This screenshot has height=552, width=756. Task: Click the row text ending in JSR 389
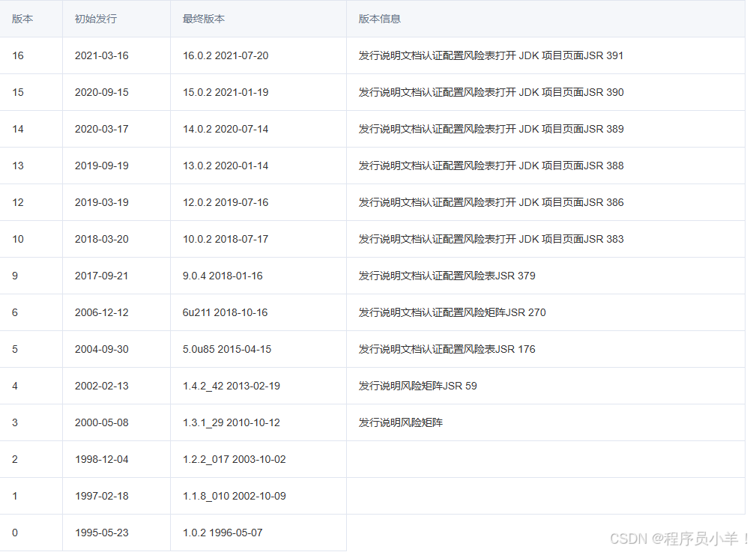point(491,129)
